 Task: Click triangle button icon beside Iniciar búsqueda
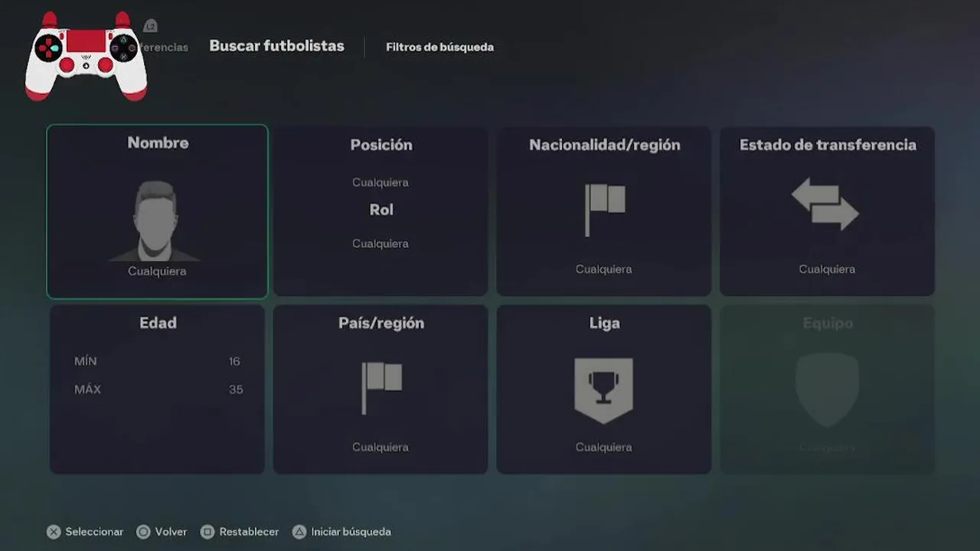[x=299, y=532]
